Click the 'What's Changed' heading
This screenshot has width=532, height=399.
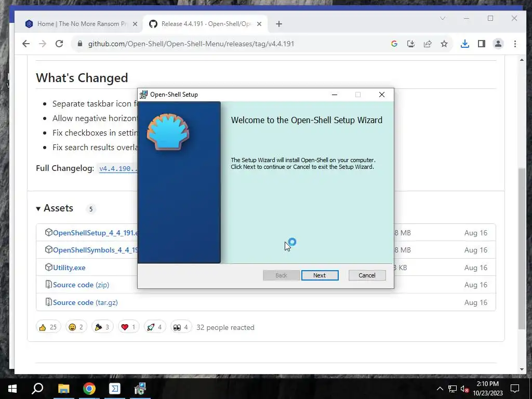pos(82,78)
